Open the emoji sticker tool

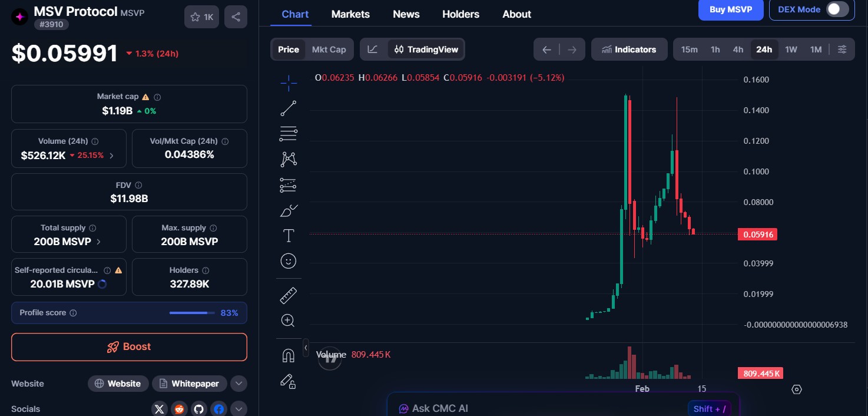click(289, 260)
